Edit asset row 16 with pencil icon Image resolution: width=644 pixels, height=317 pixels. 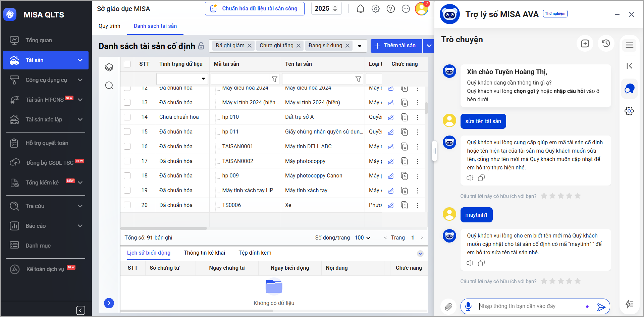391,147
